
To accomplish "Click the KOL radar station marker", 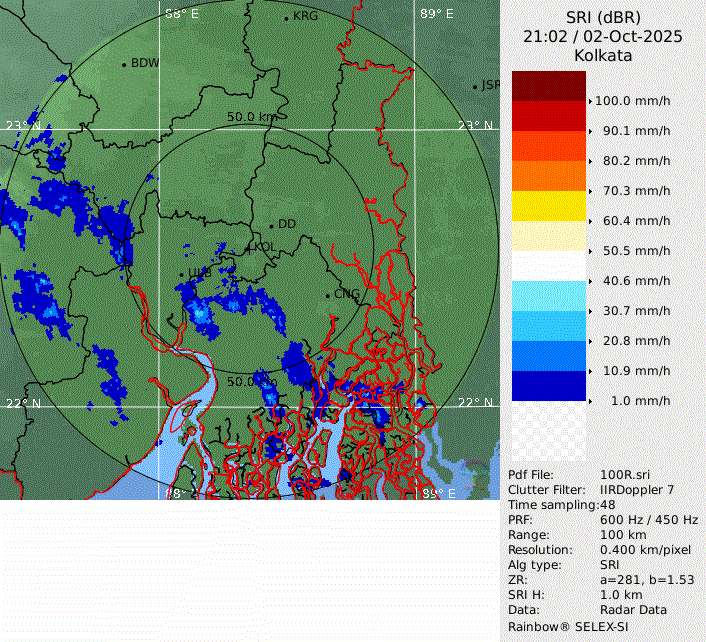I will click(x=250, y=246).
